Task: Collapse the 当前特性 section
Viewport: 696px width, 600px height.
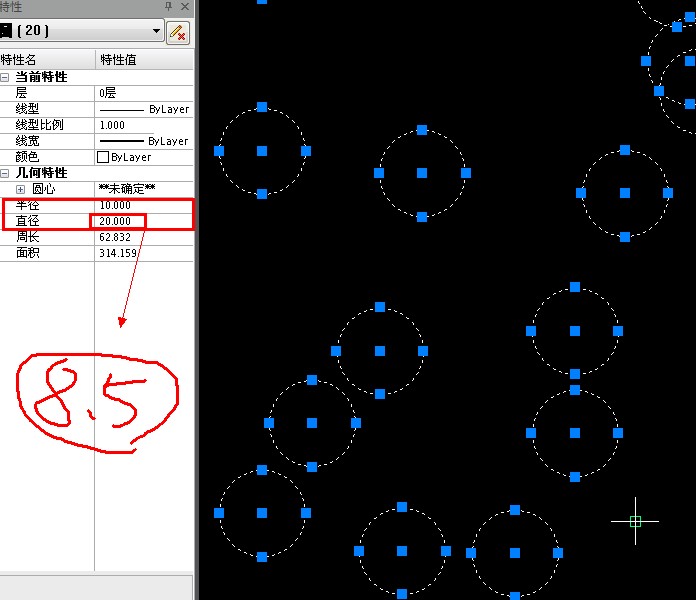Action: pos(6,77)
